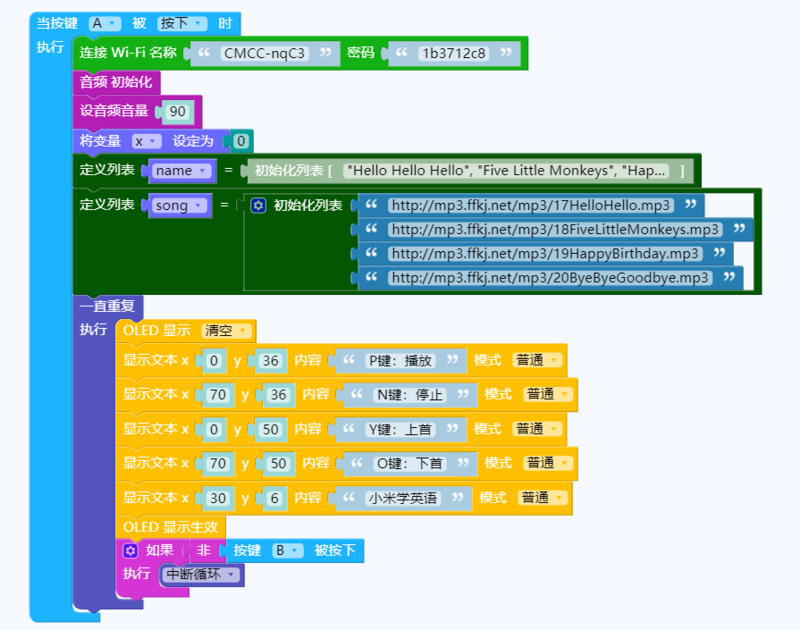800x630 pixels.
Task: Open the variable x dropdown
Action: (x=146, y=141)
